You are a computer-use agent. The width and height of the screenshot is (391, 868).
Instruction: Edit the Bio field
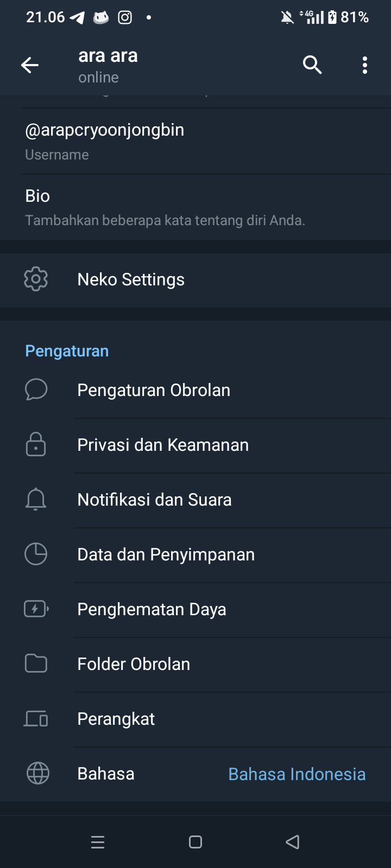pos(165,207)
